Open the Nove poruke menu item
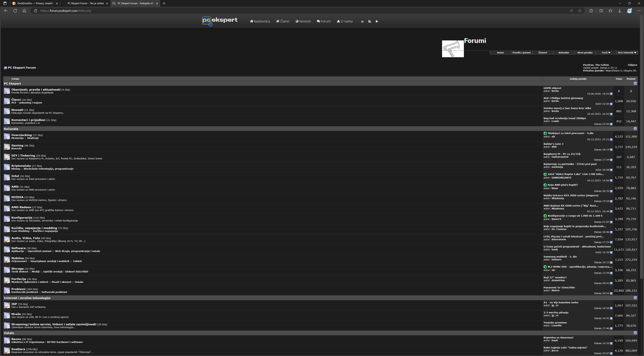The height and width of the screenshot is (356, 644). (585, 53)
